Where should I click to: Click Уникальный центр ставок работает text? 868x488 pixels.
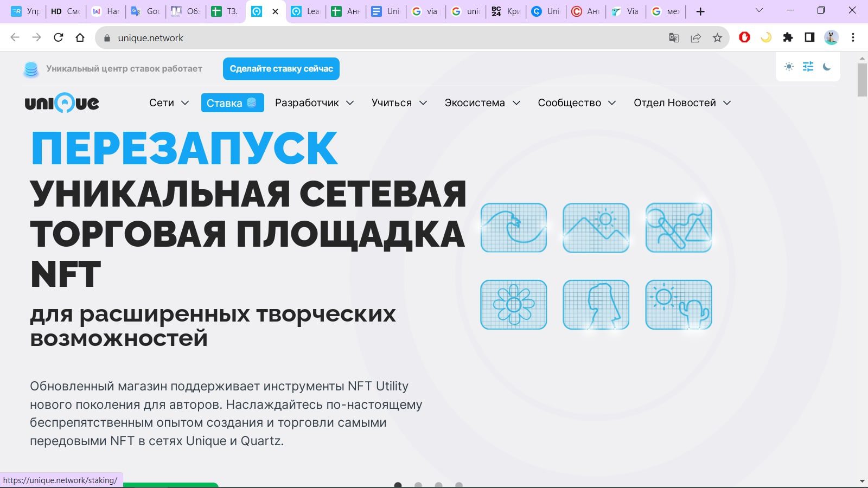coord(124,69)
